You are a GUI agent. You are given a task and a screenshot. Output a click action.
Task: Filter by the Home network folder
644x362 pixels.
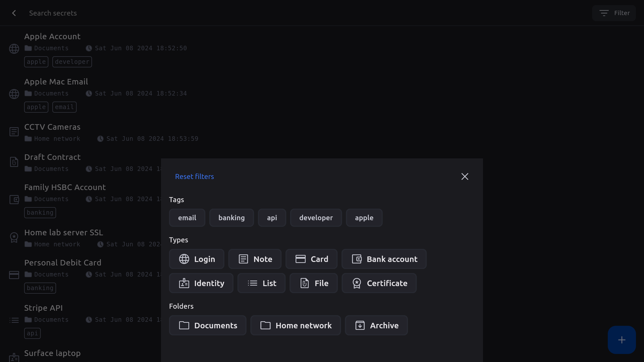pos(296,325)
